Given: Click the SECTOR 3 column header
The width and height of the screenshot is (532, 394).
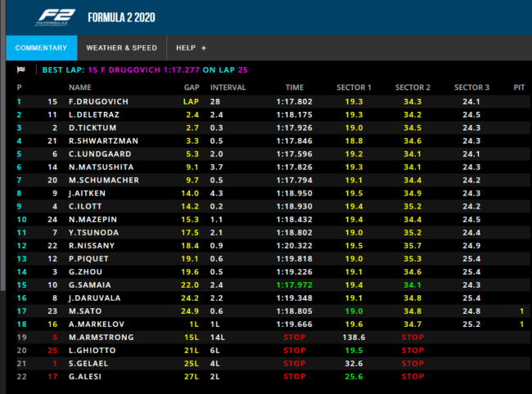Looking at the screenshot, I should coord(471,87).
